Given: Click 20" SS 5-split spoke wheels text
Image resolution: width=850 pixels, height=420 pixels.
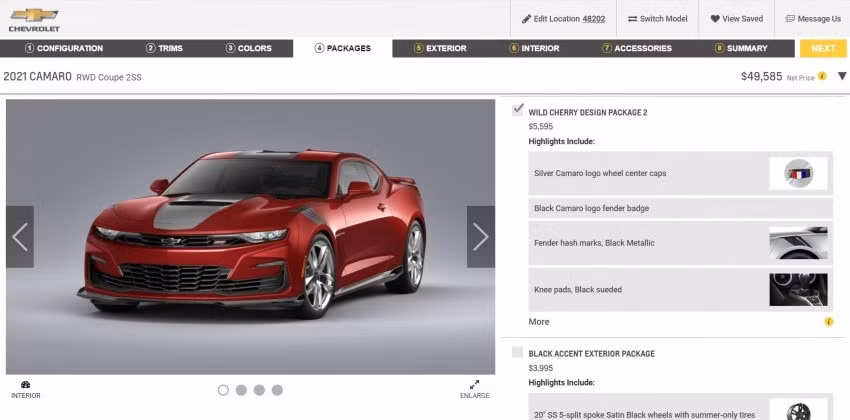Looking at the screenshot, I should point(645,415).
